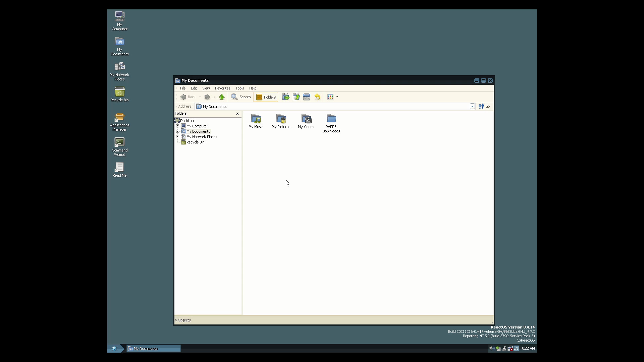Click the Copy To toolbar icon
This screenshot has height=362, width=644.
pos(296,97)
